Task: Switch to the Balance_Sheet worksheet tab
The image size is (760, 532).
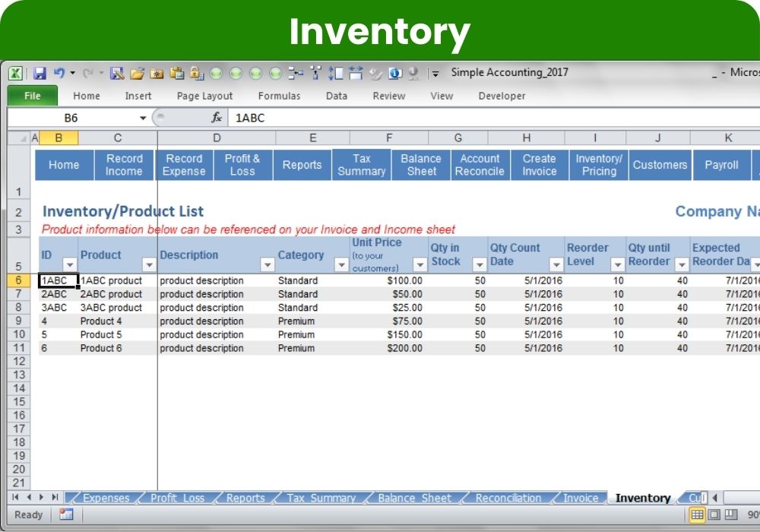Action: click(415, 499)
